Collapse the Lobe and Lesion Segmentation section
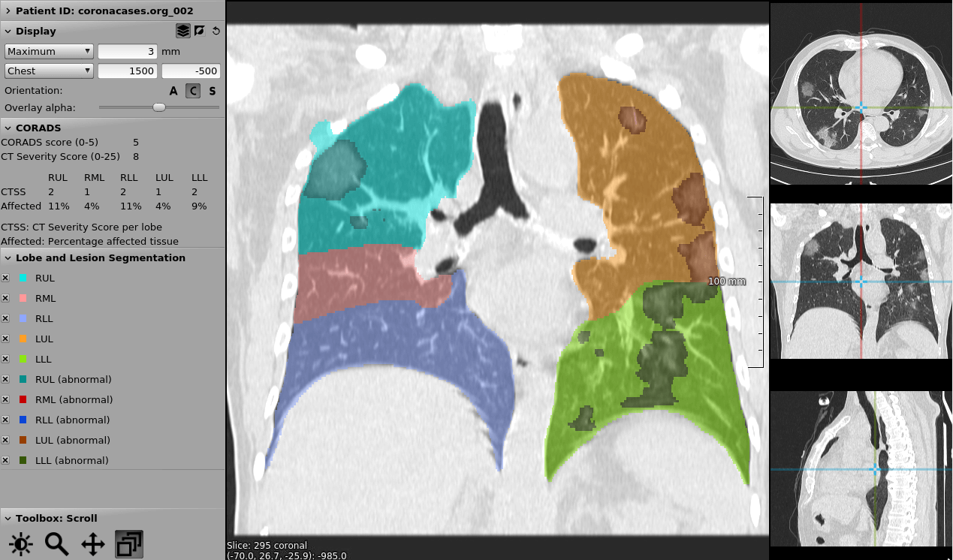This screenshot has height=560, width=953. click(8, 258)
